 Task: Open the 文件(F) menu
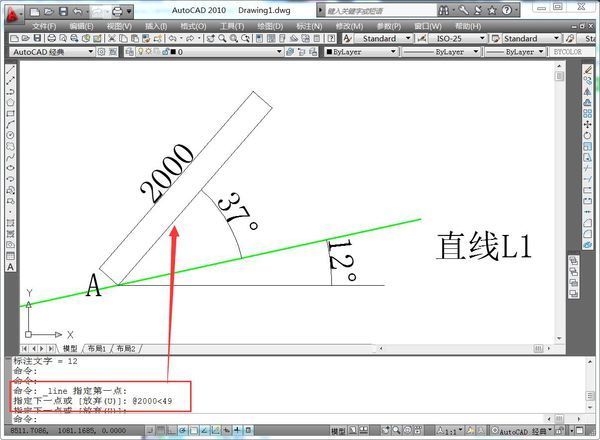tap(44, 26)
